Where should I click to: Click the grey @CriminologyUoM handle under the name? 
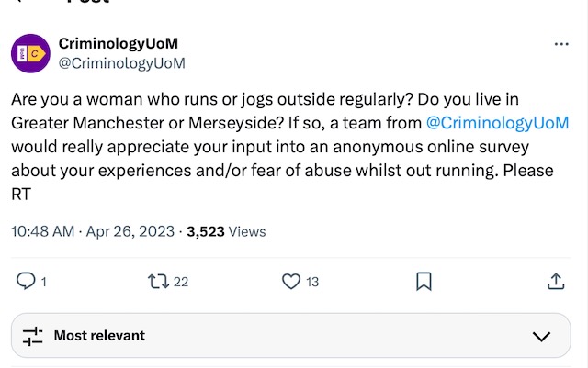[x=122, y=63]
